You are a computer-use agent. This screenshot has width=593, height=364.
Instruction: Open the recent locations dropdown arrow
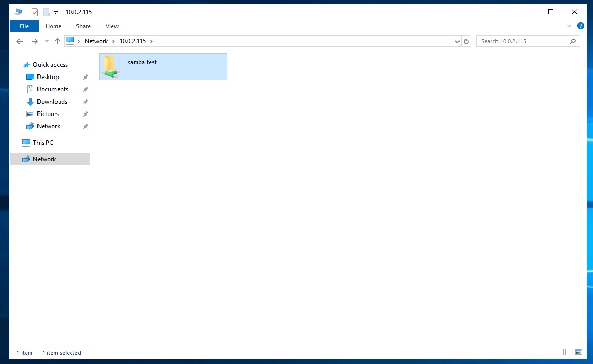[47, 41]
